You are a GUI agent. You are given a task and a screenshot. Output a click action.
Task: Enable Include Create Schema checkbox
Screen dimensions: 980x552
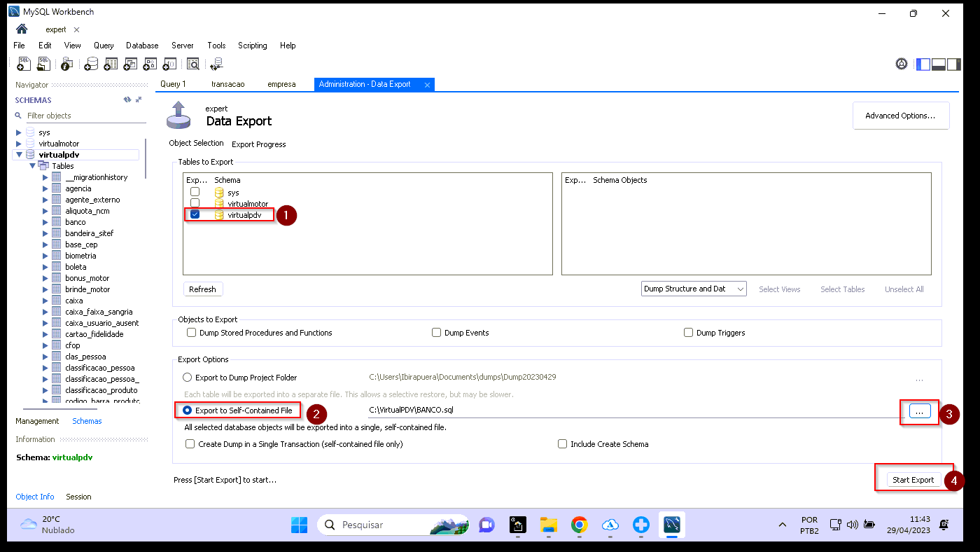click(x=562, y=444)
